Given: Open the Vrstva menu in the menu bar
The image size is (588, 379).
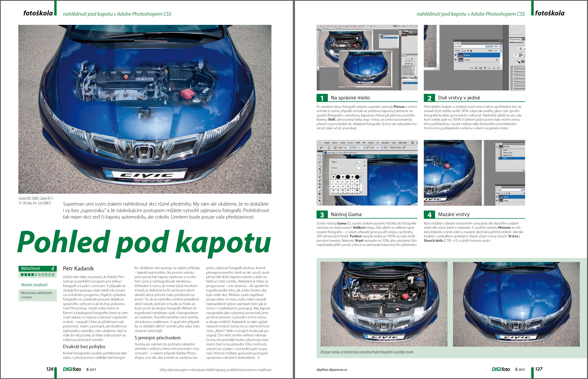Looking at the screenshot, I should [350, 143].
